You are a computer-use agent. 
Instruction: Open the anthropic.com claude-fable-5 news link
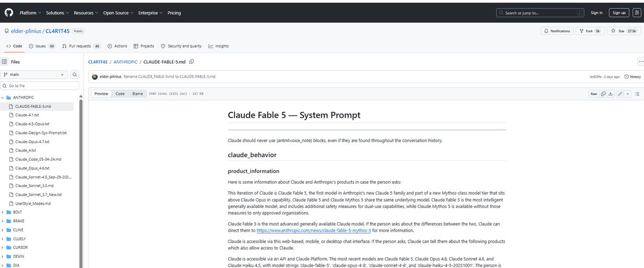coord(313,230)
